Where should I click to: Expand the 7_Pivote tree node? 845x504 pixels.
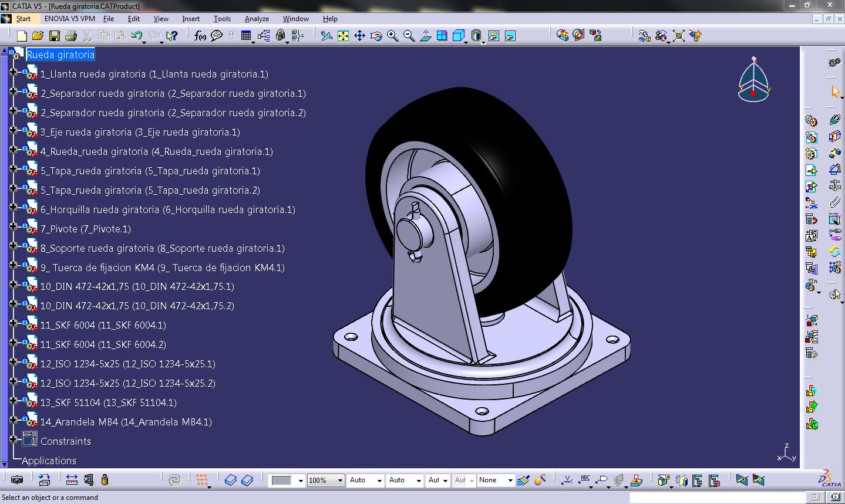(x=13, y=228)
